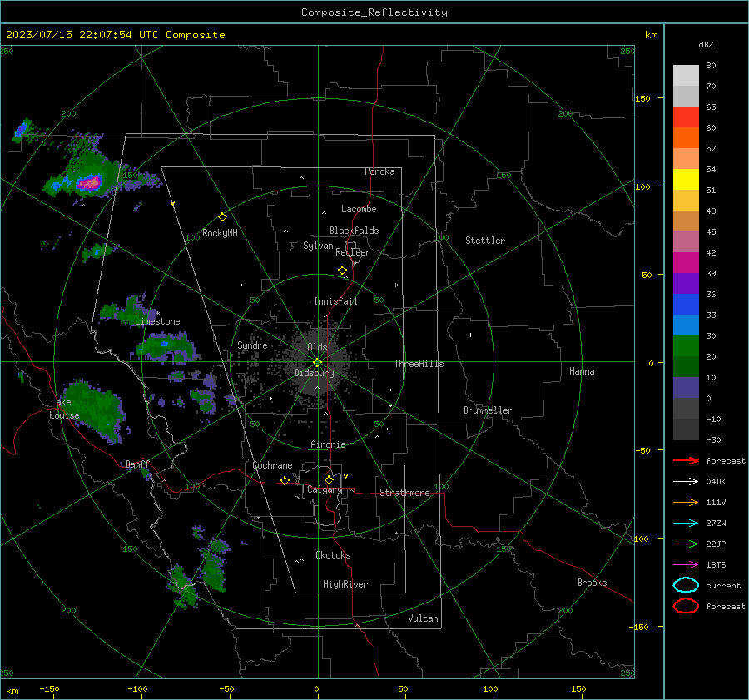
Task: Click the Limestone label
Action: tap(157, 321)
